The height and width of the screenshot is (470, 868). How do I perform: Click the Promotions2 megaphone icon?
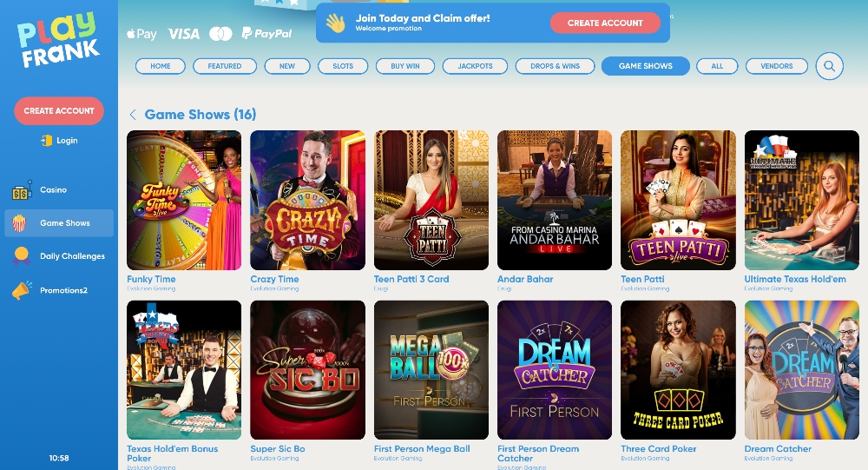point(22,290)
